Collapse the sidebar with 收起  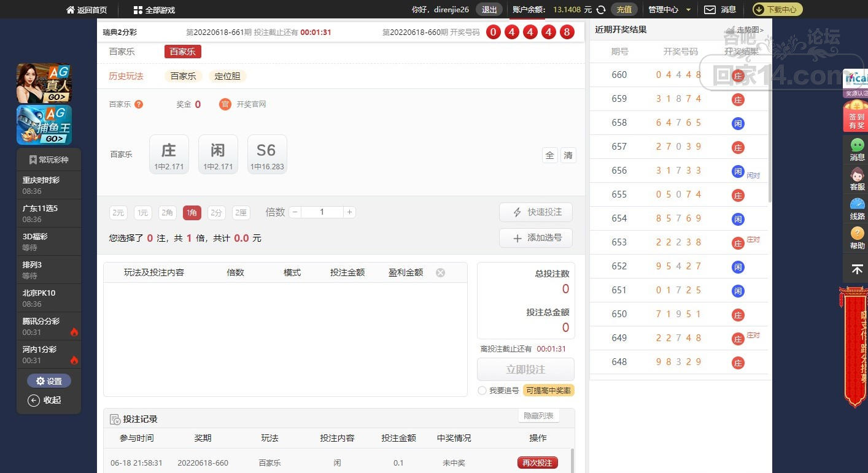coord(45,400)
